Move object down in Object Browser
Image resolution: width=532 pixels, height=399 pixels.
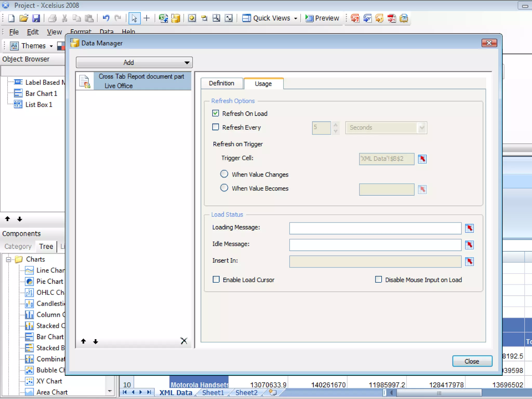pos(20,219)
